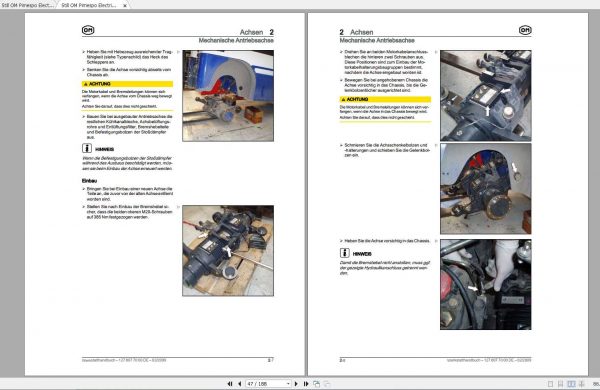Go to the previous page

(240, 383)
